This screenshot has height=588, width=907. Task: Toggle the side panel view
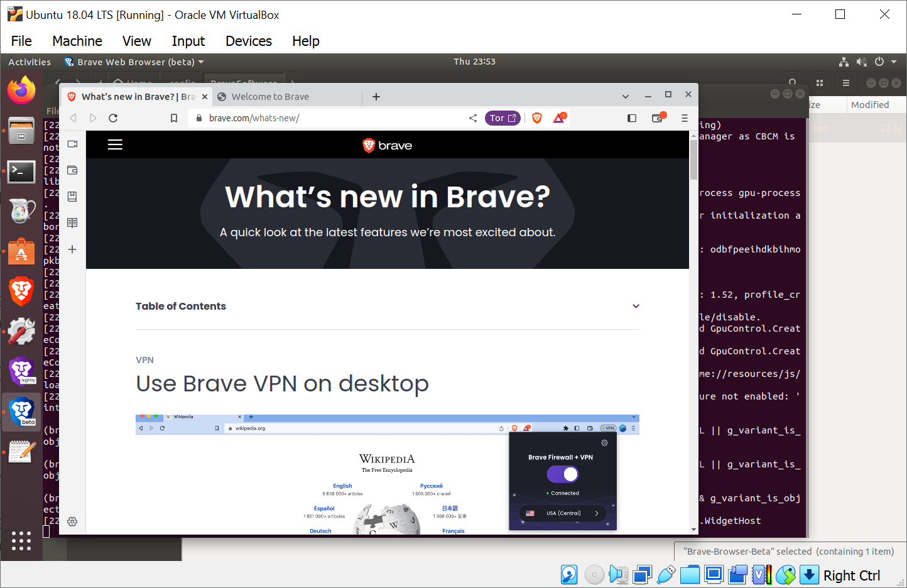(x=632, y=118)
